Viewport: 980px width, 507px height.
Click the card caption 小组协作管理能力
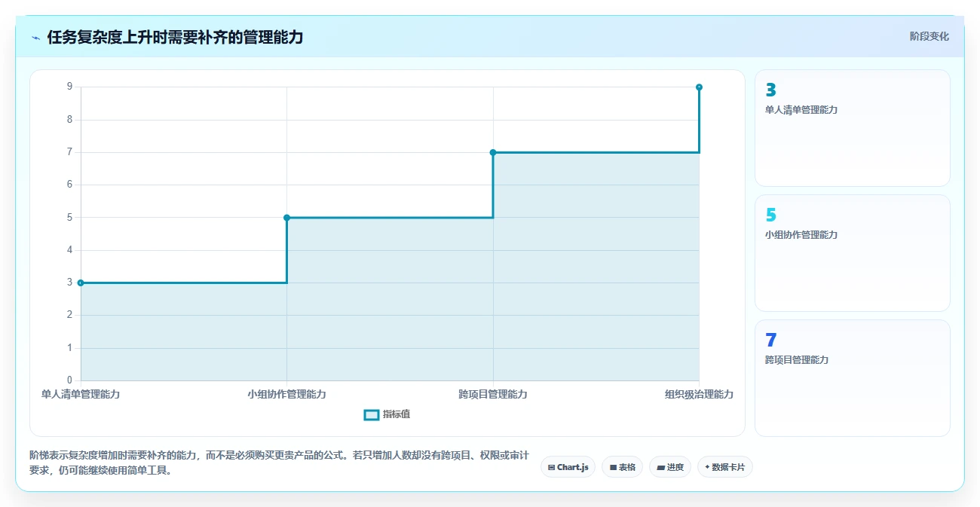coord(801,235)
